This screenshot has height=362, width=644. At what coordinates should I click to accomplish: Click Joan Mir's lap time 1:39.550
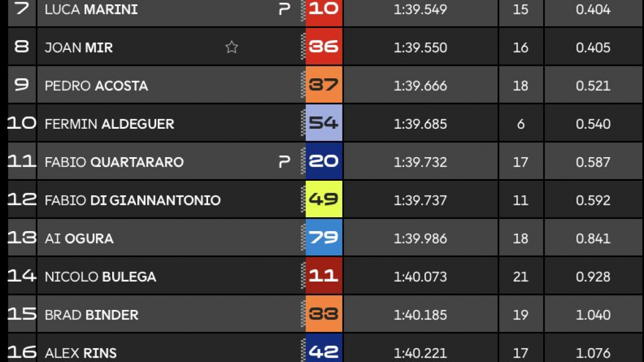(420, 48)
